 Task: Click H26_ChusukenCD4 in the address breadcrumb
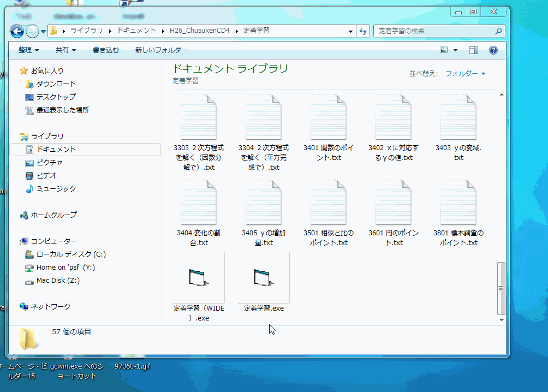[200, 31]
